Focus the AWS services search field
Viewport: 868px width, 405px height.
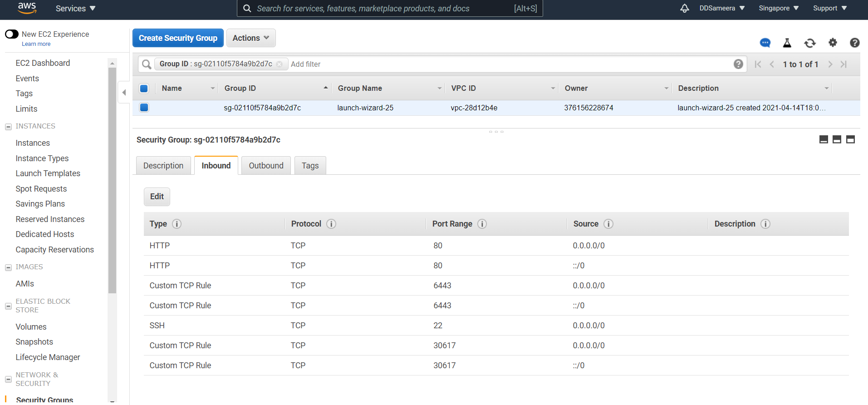(x=390, y=8)
